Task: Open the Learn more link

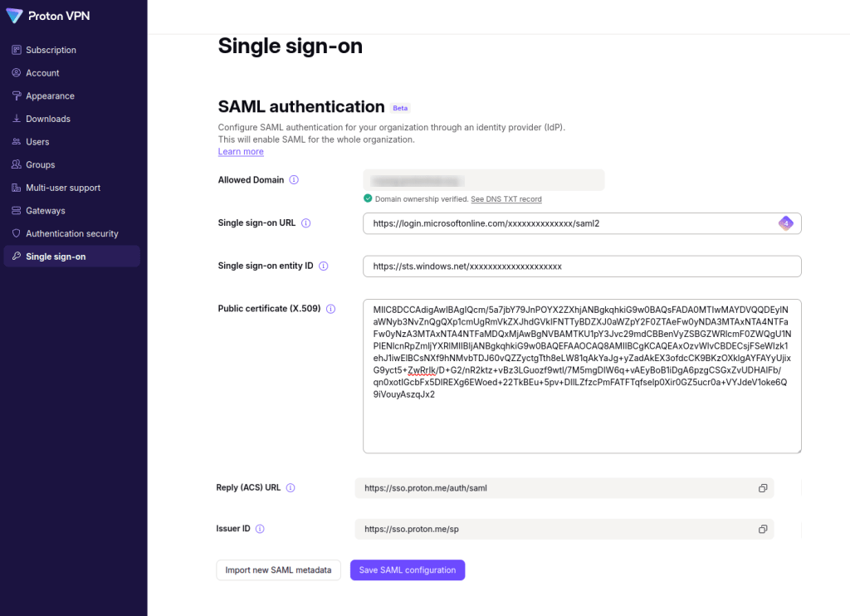Action: [241, 152]
